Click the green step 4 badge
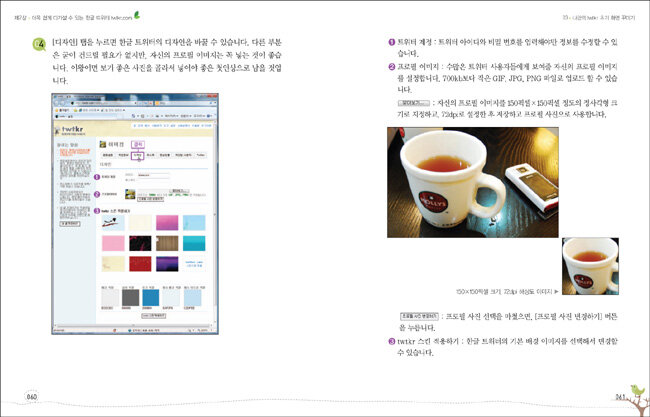Screen dimensions: 650x417 click(38, 47)
